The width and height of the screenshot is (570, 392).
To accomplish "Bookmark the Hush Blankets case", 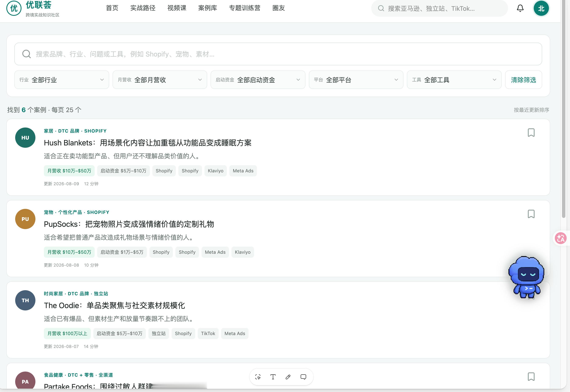I will tap(531, 133).
